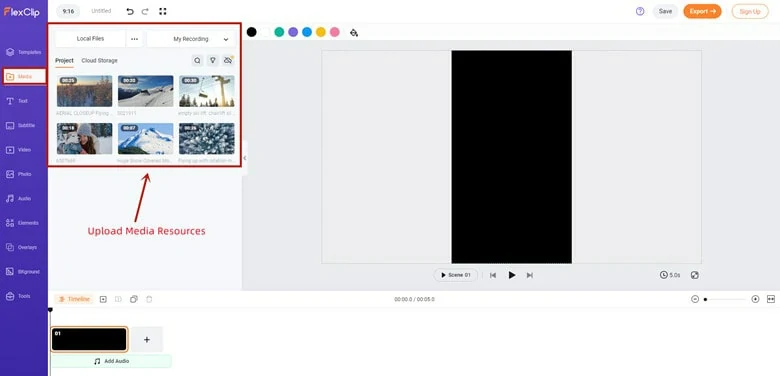The image size is (780, 376).
Task: Switch to the Cloud Storage tab
Action: tap(99, 60)
